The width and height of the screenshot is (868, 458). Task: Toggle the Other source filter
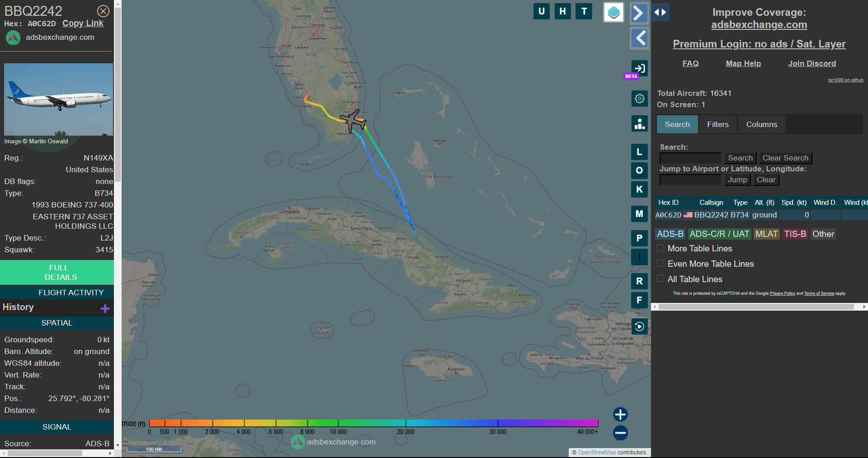[x=823, y=234]
